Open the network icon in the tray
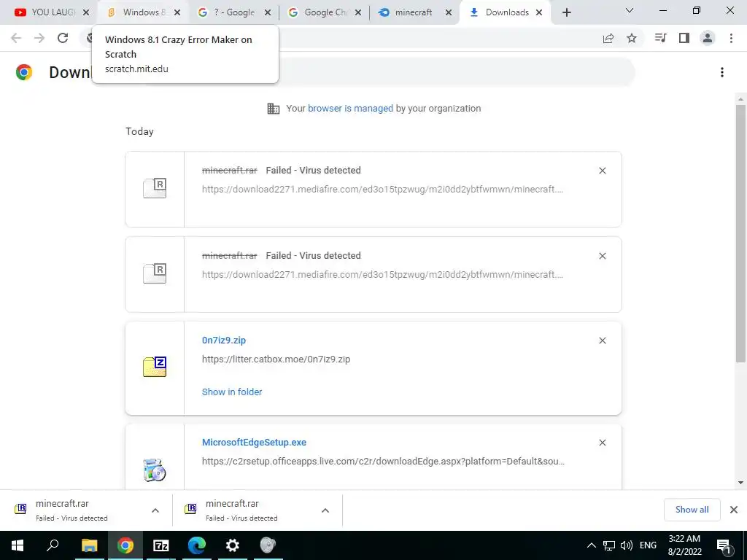This screenshot has width=747, height=560. (609, 545)
